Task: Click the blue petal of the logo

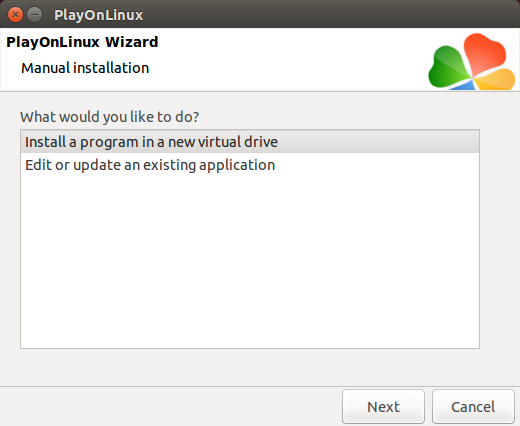Action: [x=464, y=86]
